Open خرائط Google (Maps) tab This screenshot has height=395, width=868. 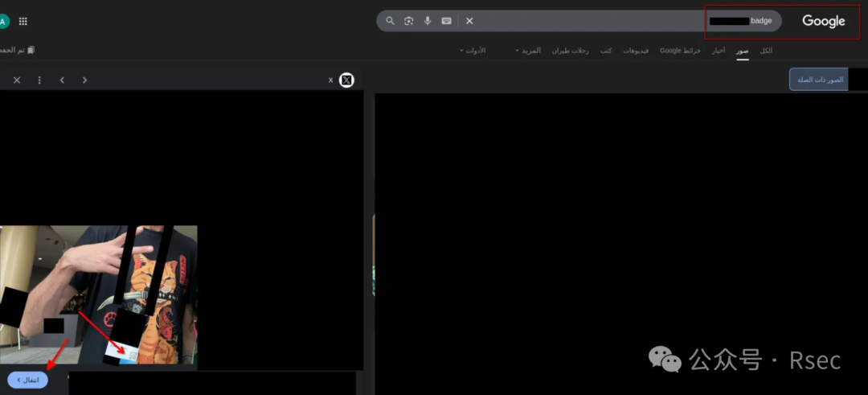(680, 51)
